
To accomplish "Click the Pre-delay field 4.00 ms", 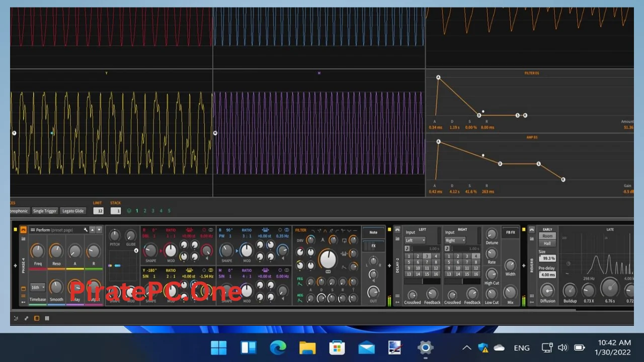I will (547, 275).
